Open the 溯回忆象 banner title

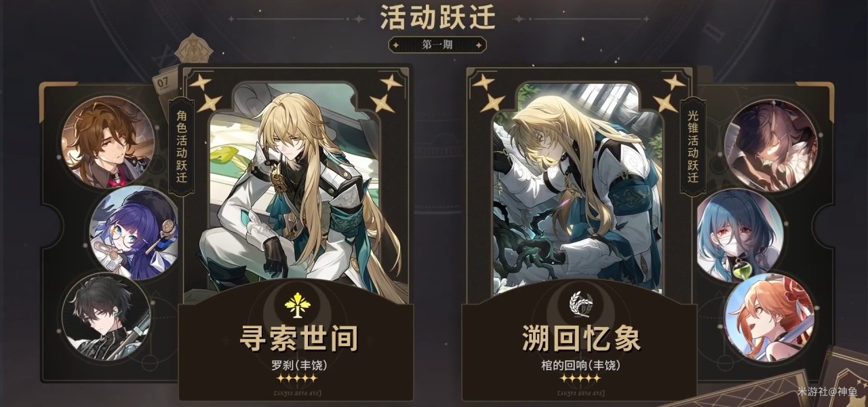581,338
